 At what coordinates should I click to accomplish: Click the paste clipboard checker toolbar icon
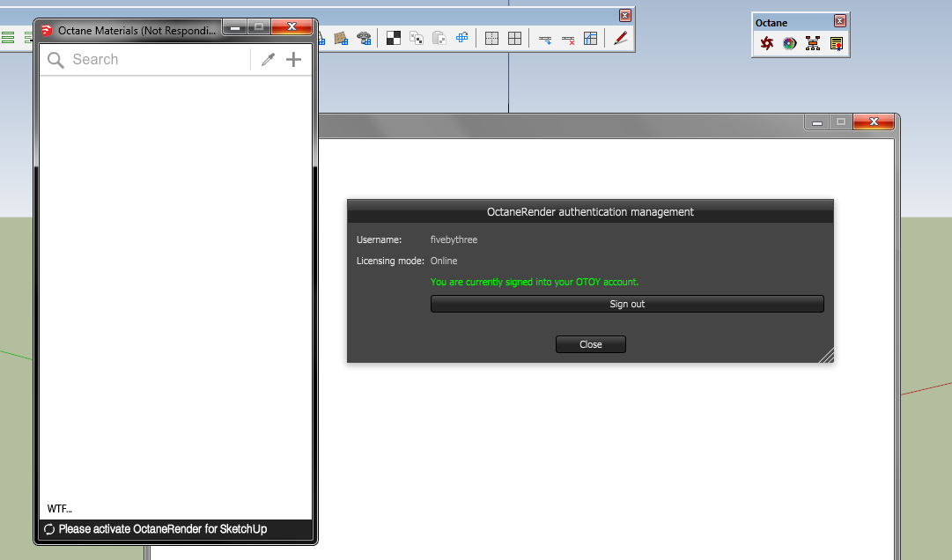tap(439, 38)
